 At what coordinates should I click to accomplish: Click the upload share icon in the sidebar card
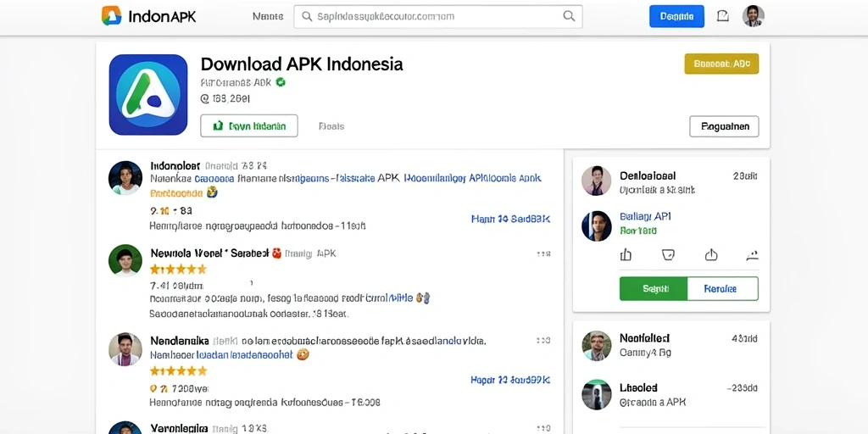[x=711, y=254]
